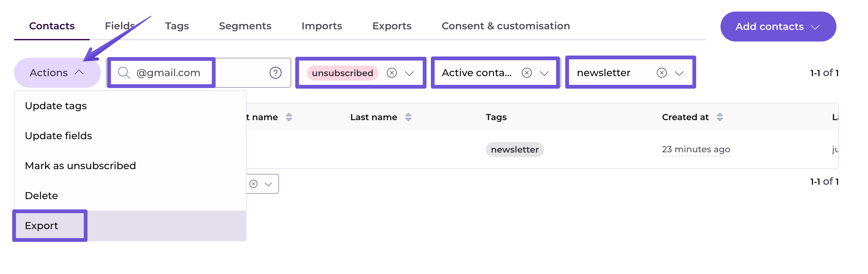Clear the page size selector below table
This screenshot has width=868, height=274.
253,184
